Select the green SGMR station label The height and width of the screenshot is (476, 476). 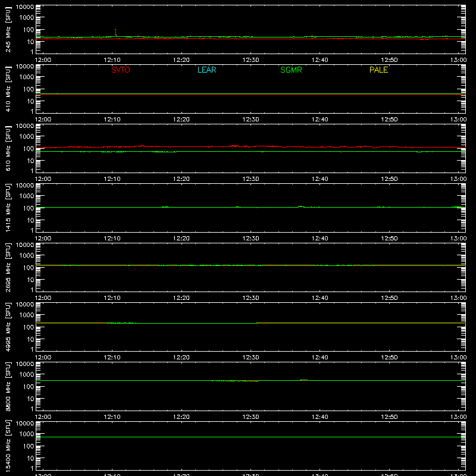[x=291, y=70]
